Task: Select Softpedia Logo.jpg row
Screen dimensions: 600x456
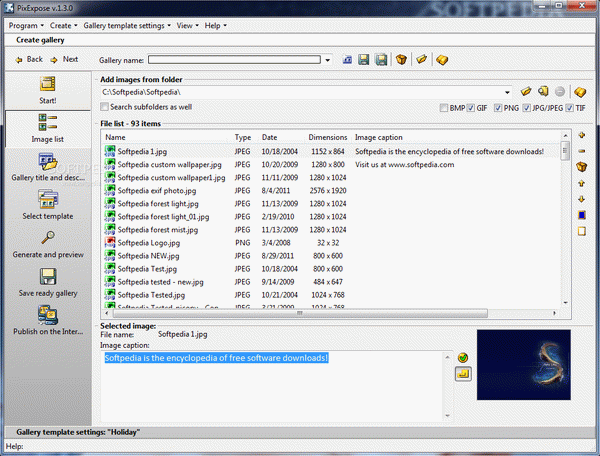Action: pyautogui.click(x=331, y=243)
